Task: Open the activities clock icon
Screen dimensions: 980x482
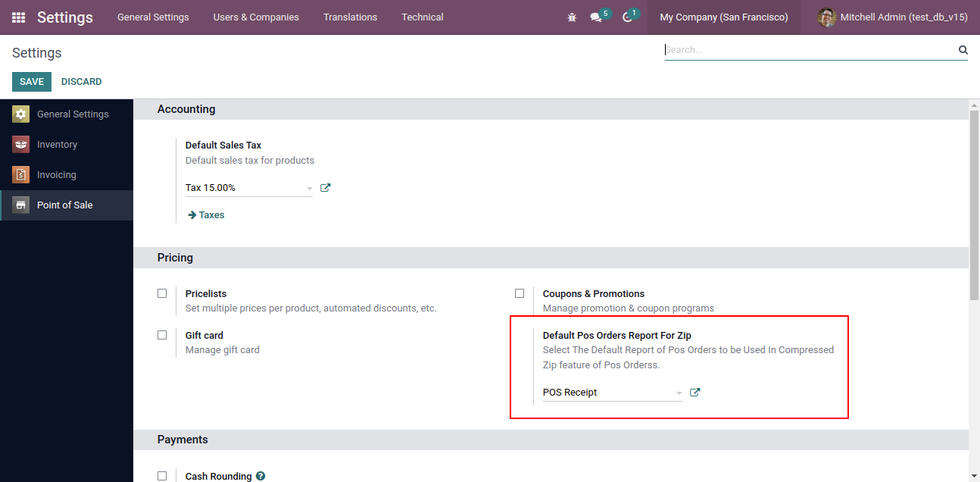Action: pyautogui.click(x=627, y=17)
